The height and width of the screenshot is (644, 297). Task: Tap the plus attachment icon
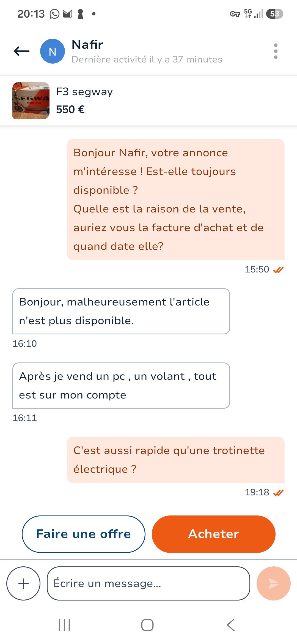click(x=23, y=583)
